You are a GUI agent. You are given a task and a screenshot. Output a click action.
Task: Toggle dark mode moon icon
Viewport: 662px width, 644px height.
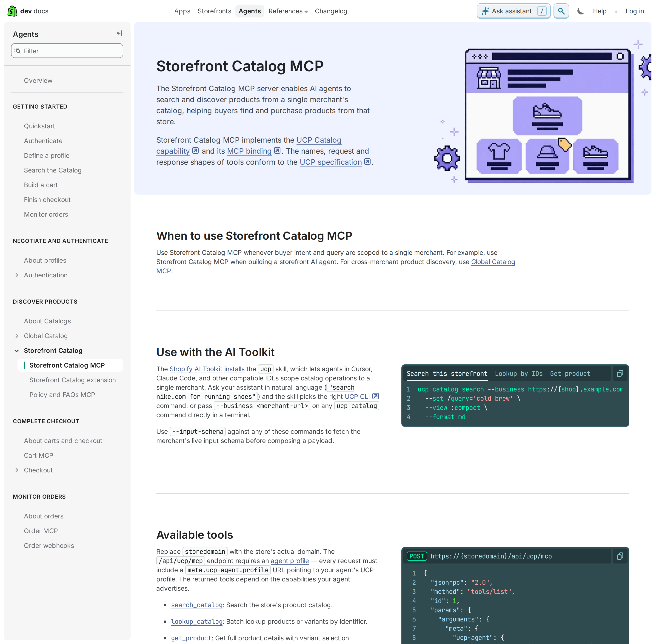[x=581, y=11]
